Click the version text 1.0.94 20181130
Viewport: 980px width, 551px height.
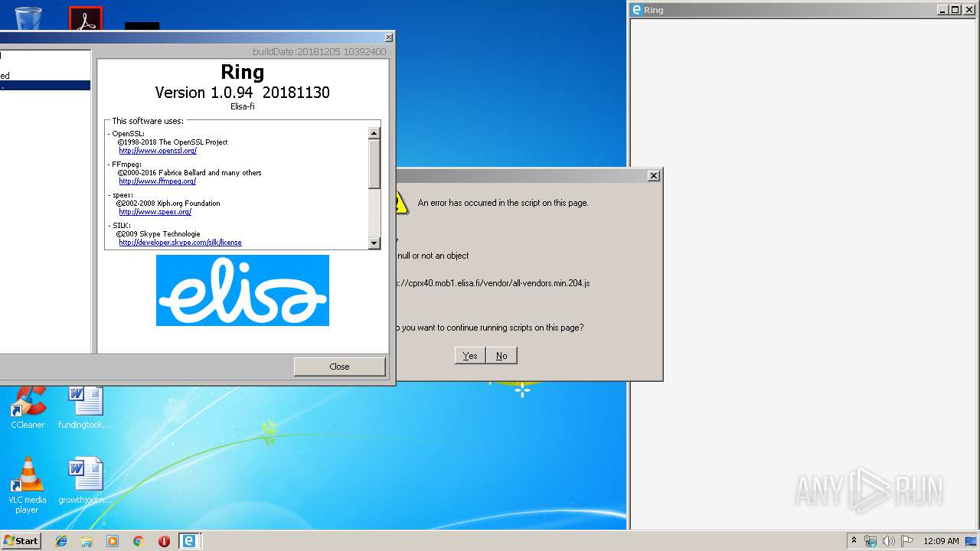point(242,93)
